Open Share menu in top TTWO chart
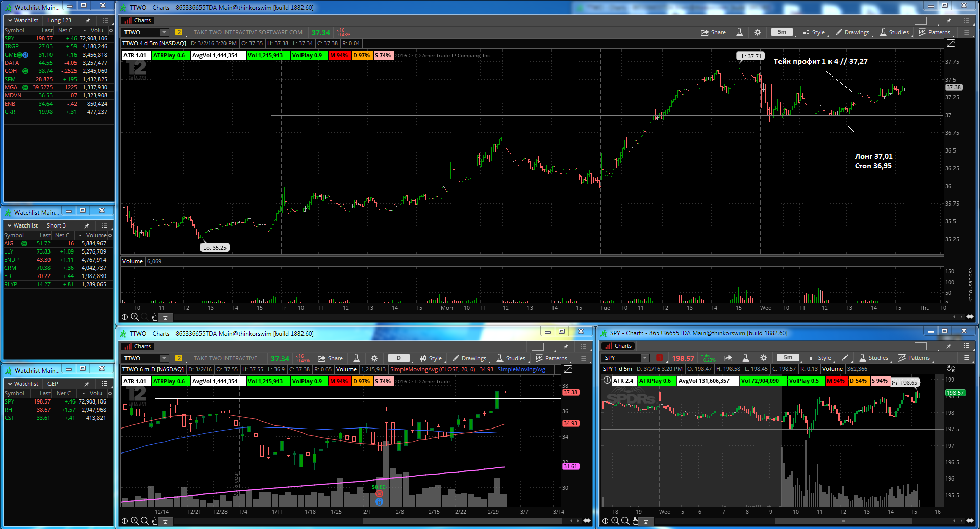Viewport: 980px width, 529px height. 713,32
